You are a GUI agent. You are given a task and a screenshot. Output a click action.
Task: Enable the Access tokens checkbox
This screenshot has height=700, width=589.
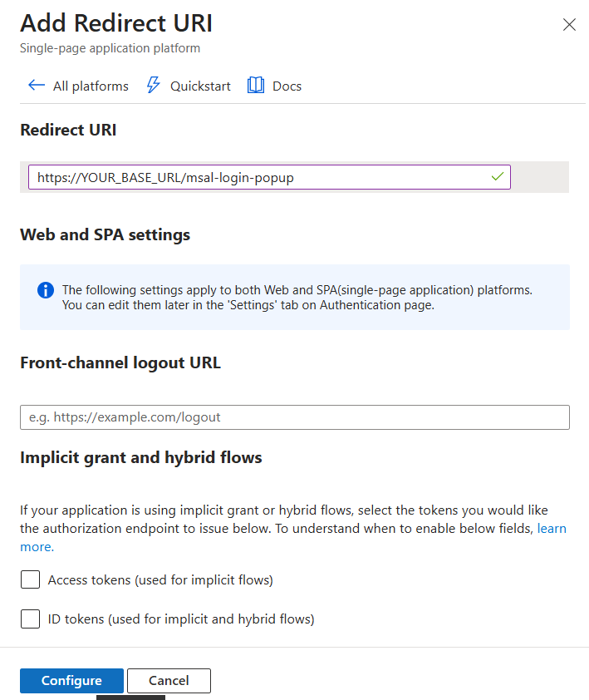point(31,579)
